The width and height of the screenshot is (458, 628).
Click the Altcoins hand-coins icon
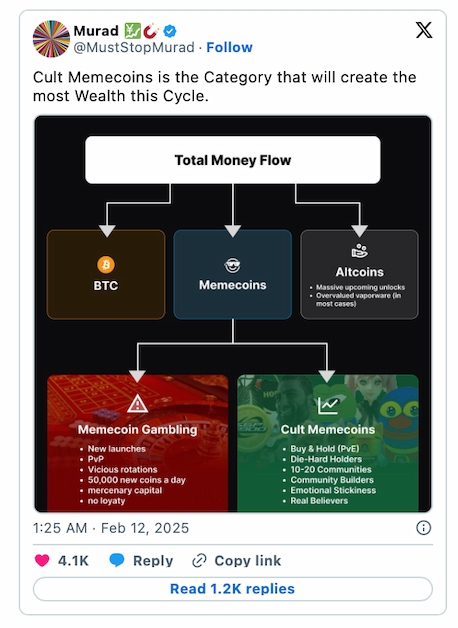click(359, 251)
